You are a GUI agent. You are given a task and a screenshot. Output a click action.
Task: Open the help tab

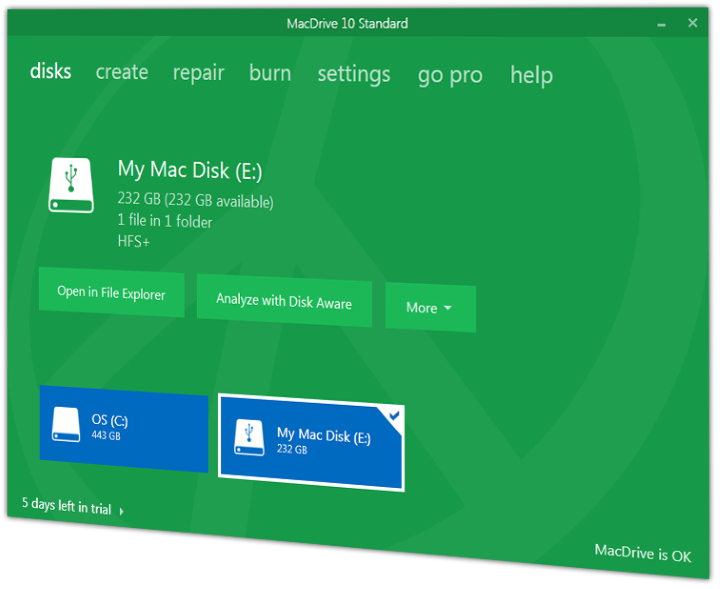(531, 76)
